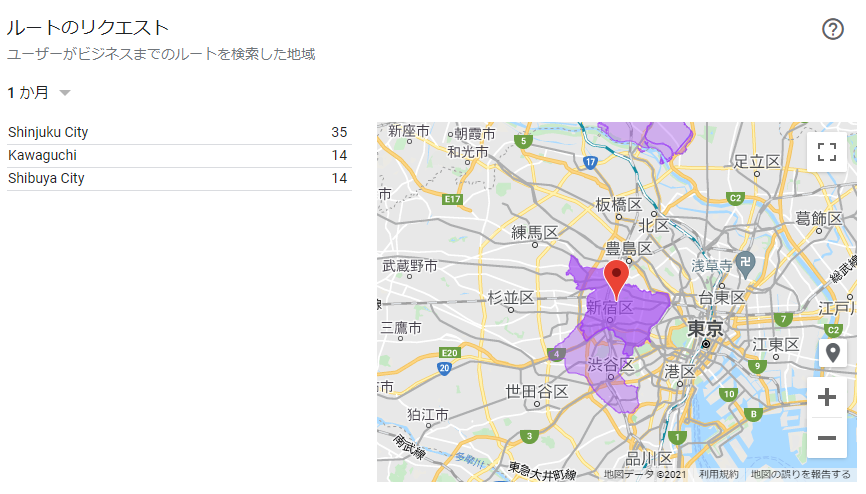Click the 三鷹市 map label
The width and height of the screenshot is (866, 494).
point(401,328)
